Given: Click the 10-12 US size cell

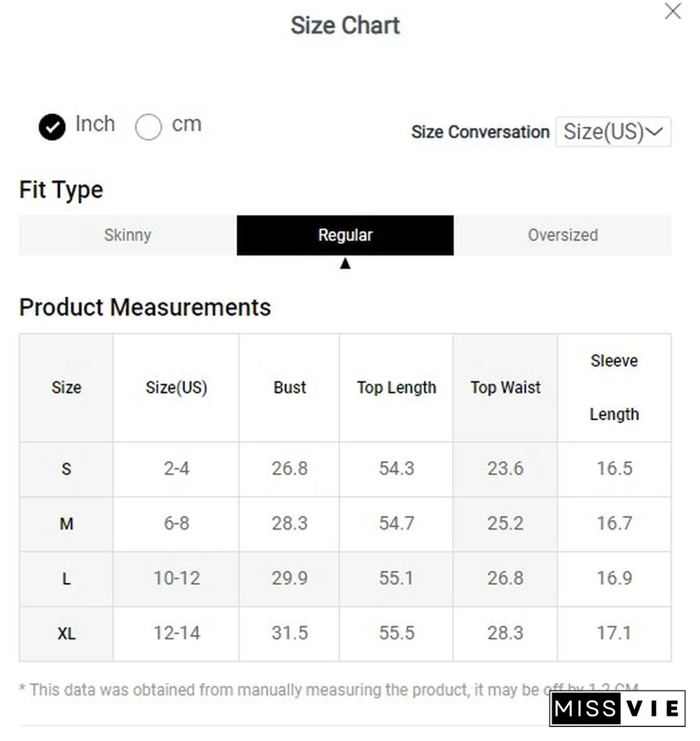Looking at the screenshot, I should [176, 579].
